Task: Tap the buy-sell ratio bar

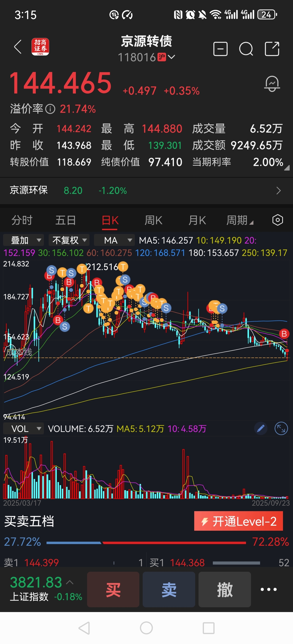Action: coord(146,543)
